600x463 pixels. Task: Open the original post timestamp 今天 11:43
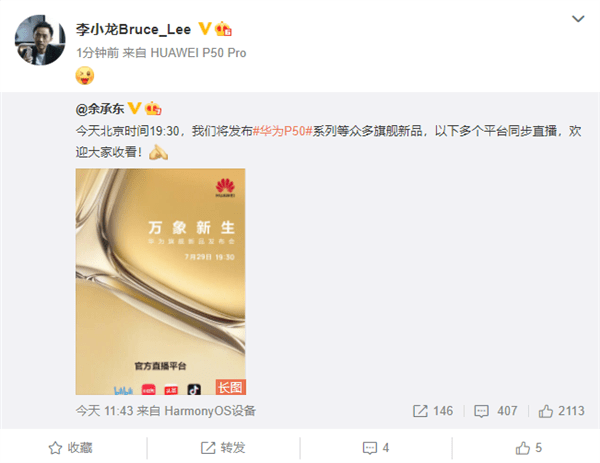(104, 411)
